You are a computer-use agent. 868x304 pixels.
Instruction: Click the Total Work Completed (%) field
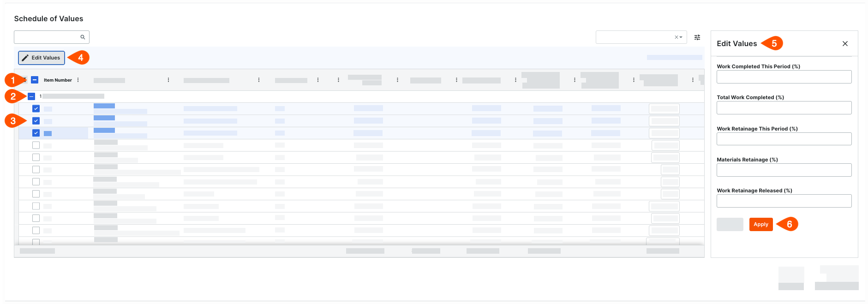tap(784, 107)
